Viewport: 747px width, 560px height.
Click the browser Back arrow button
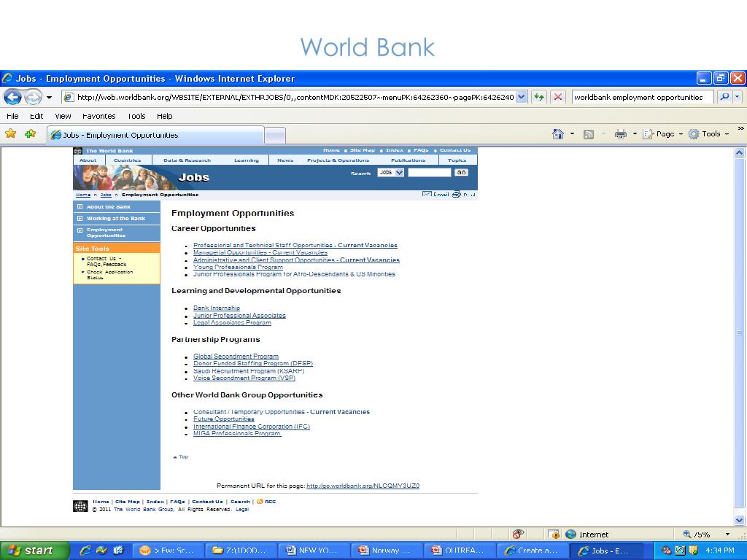(13, 97)
